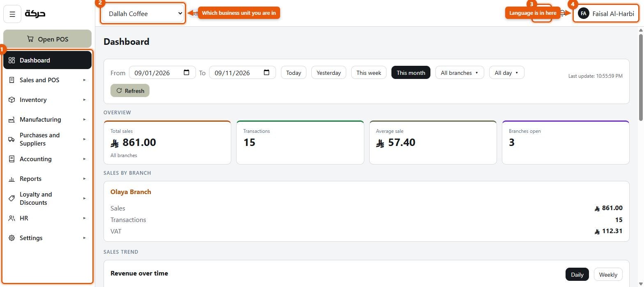Expand the Loyalty and Discounts arrow
Viewport: 644px width, 287px height.
84,199
